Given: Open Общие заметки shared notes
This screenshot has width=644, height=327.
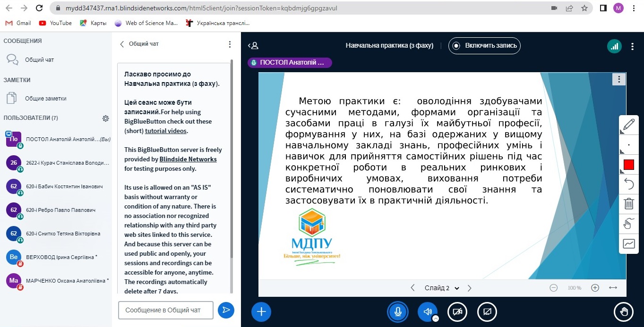Looking at the screenshot, I should [45, 98].
